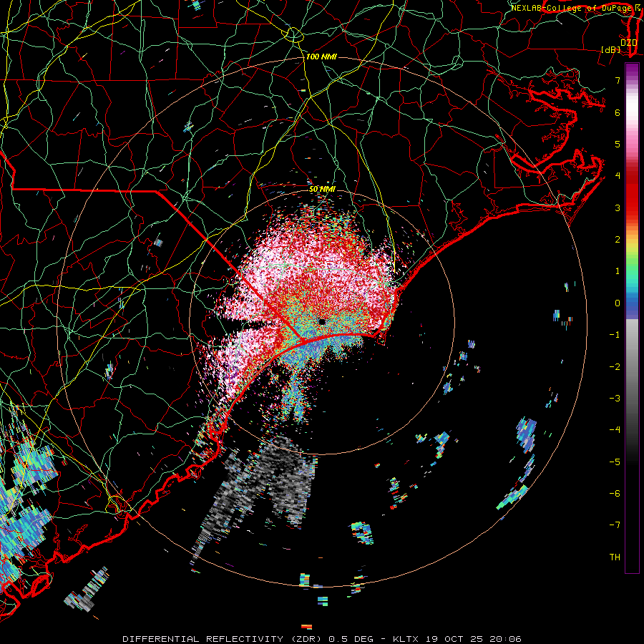This screenshot has width=644, height=644.
Task: Click the "-7" value on the color scale
Action: click(x=615, y=525)
